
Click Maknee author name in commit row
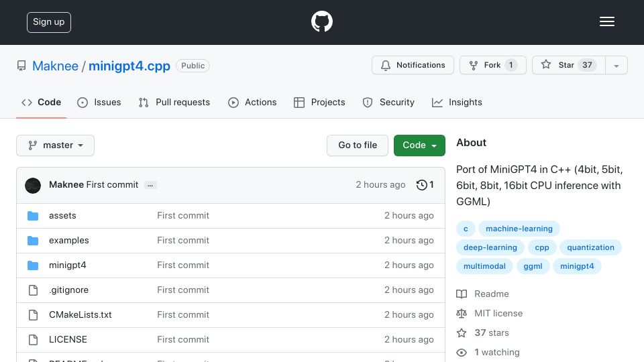point(66,185)
